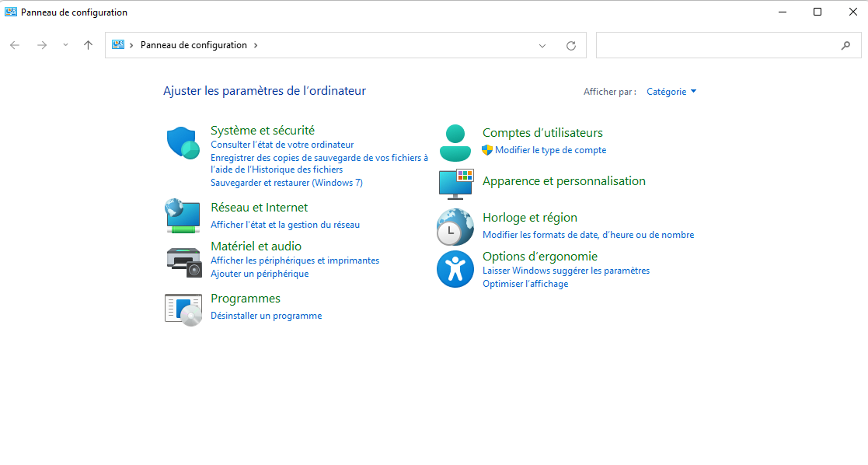
Task: Open Consulter l'état de votre ordinateur
Action: pyautogui.click(x=282, y=145)
